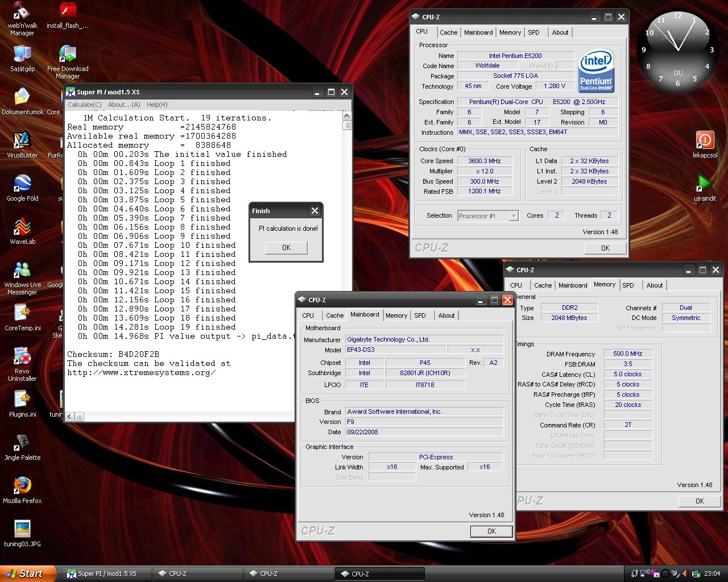Click Checksum: B4D20F2B line in Super PI

[113, 354]
